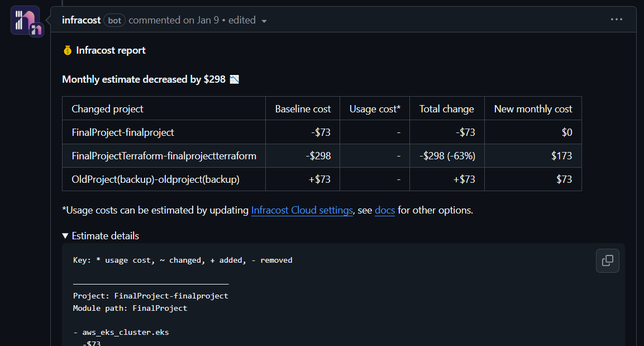644x346 pixels.
Task: Click the '- aws_eks_cluster.eks' code line
Action: [121, 332]
